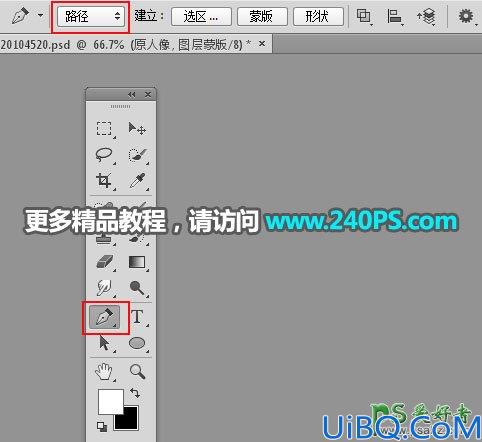Click the 形状 button
The width and height of the screenshot is (482, 442).
pyautogui.click(x=318, y=16)
